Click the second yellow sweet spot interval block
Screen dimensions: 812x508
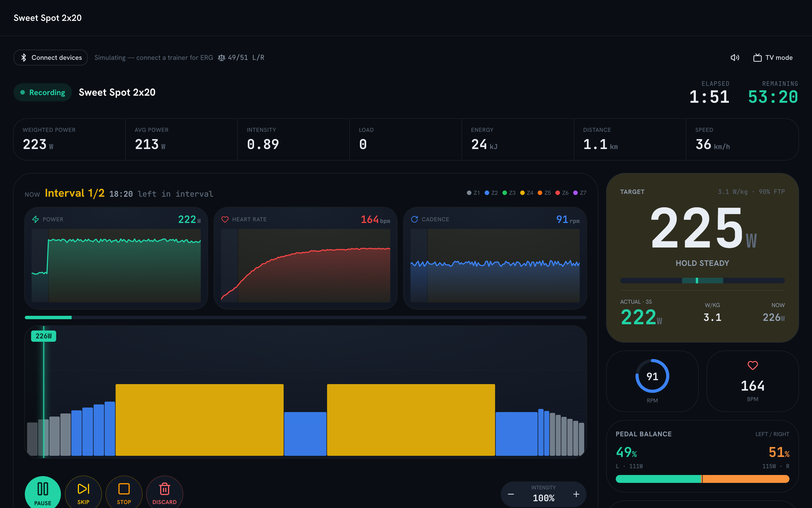[x=411, y=420]
